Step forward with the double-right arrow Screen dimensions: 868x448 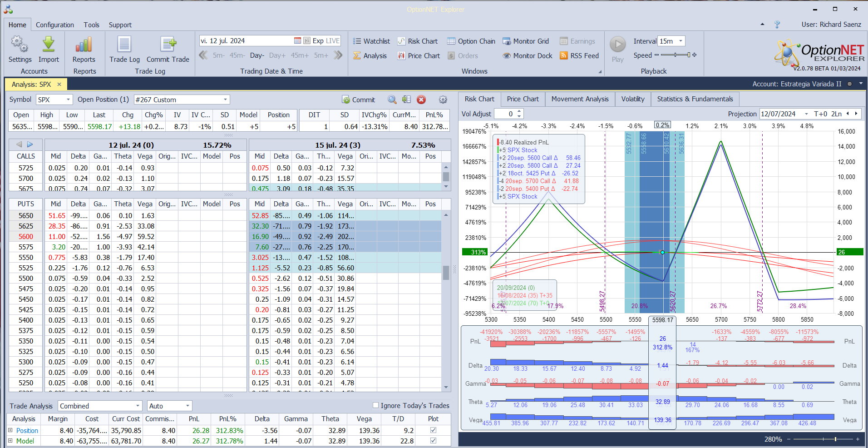(x=338, y=55)
